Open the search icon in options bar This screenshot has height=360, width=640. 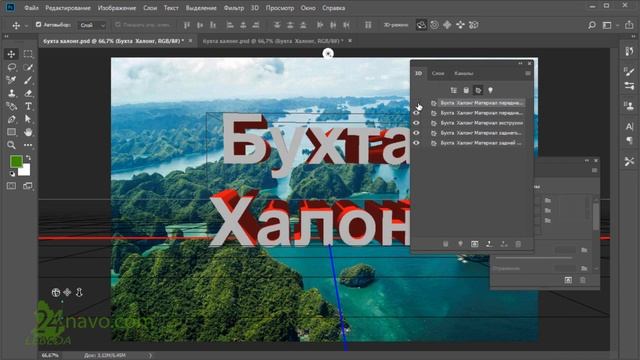pyautogui.click(x=592, y=25)
